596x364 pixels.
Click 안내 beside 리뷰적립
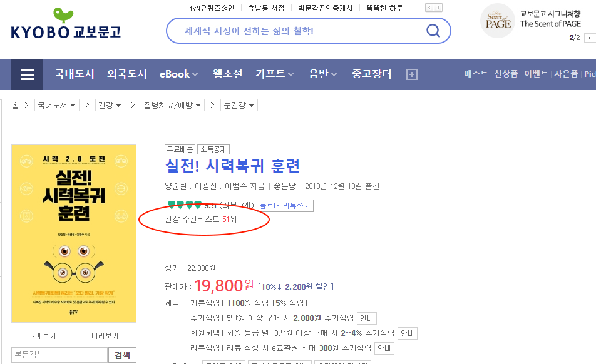[384, 348]
